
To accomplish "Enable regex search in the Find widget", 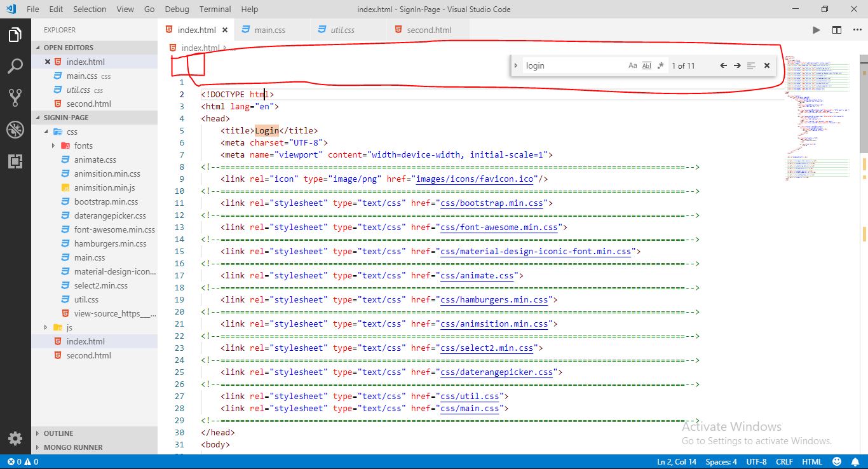I will (660, 65).
